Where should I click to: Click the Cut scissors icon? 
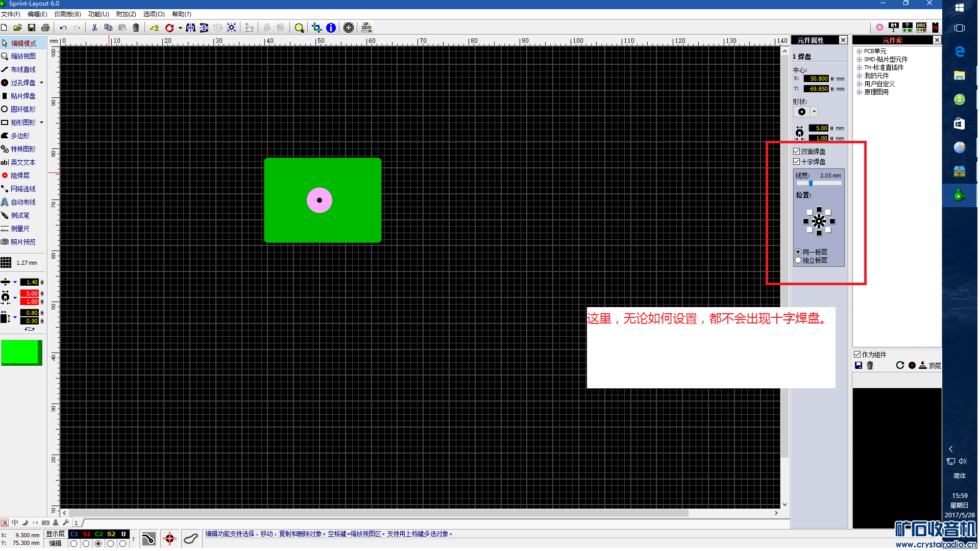94,28
